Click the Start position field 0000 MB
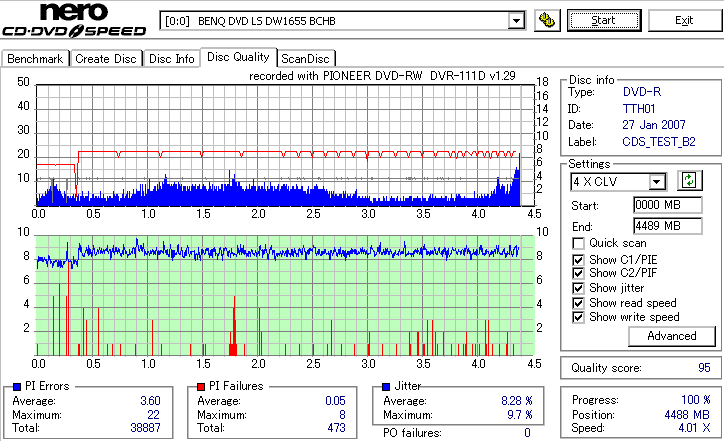724x441 pixels. coord(668,205)
